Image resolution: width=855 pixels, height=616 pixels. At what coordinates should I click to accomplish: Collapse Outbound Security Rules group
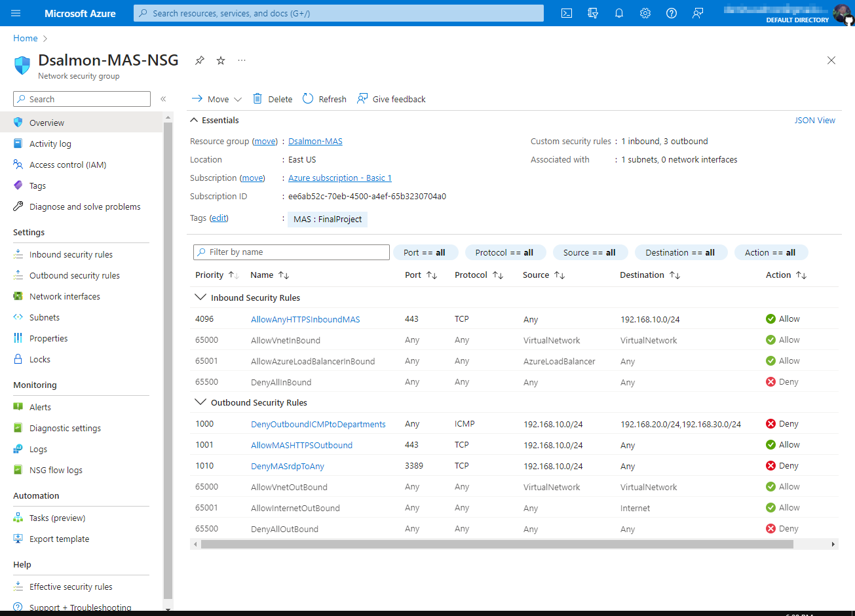(x=200, y=402)
